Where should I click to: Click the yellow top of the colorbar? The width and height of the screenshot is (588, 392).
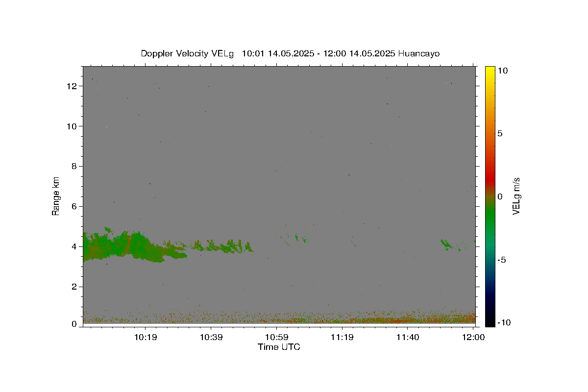490,70
